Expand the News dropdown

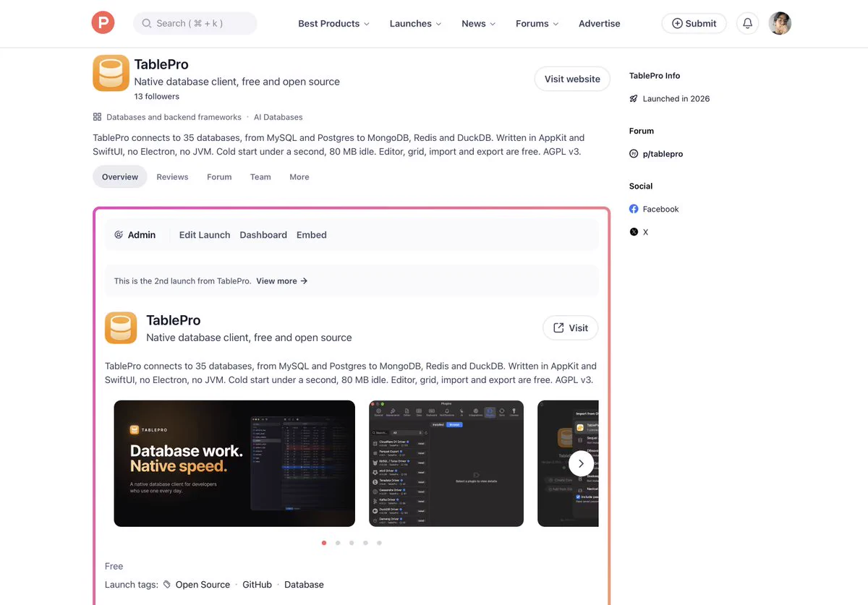click(479, 23)
